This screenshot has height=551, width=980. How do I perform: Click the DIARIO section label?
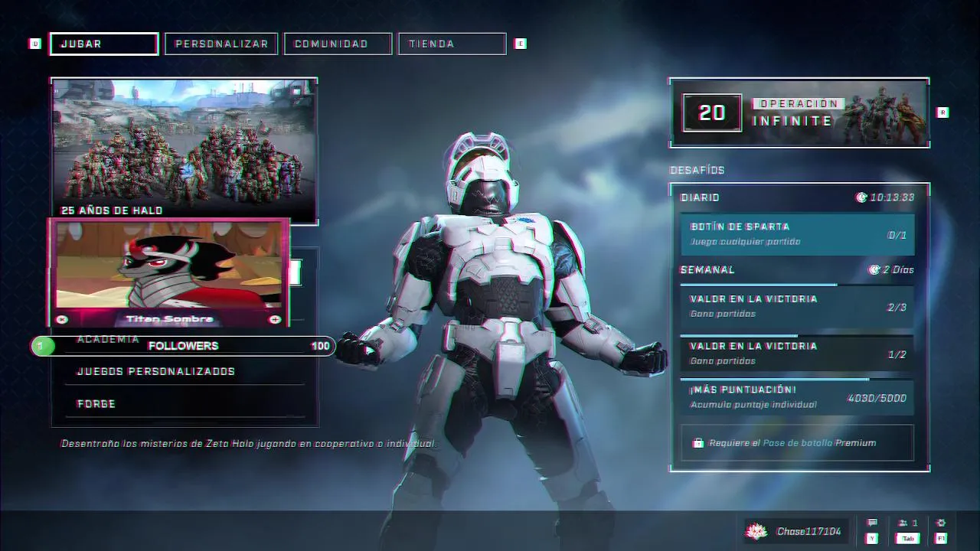[x=700, y=197]
